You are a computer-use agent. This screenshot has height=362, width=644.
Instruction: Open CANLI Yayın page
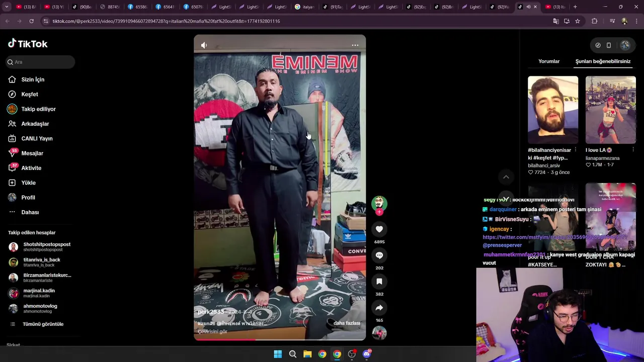coord(37,138)
